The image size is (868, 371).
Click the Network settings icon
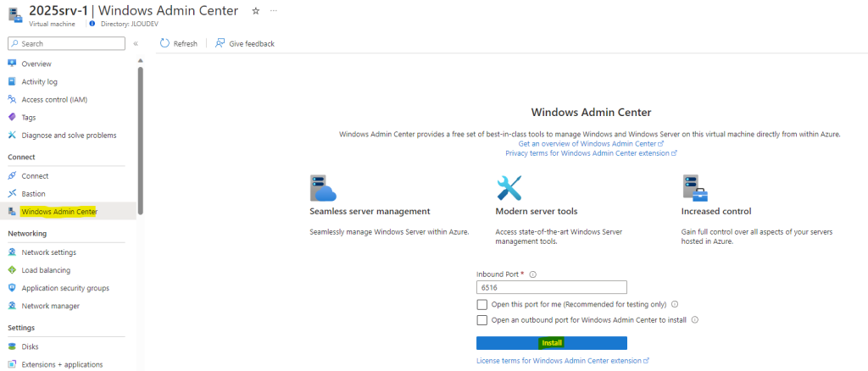(x=12, y=252)
